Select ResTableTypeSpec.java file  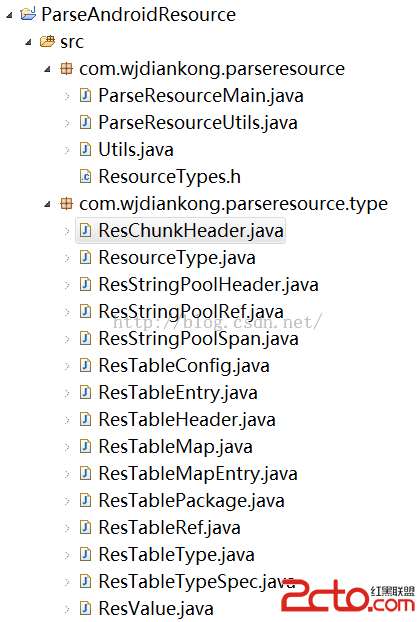[x=197, y=581]
